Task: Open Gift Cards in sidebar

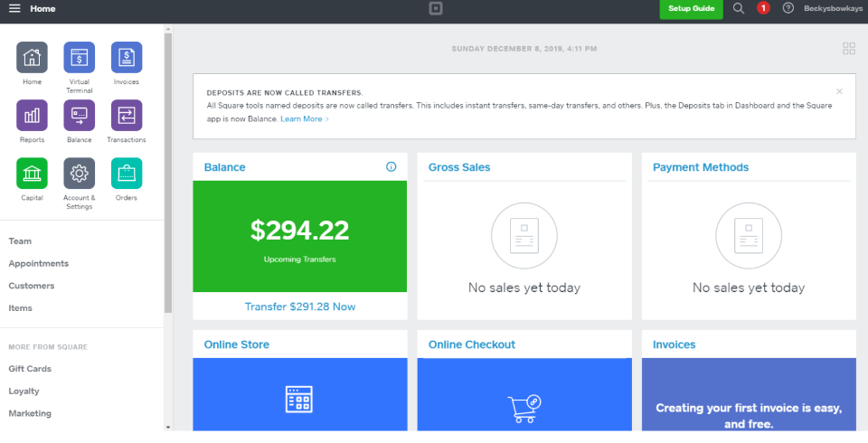Action: (30, 369)
